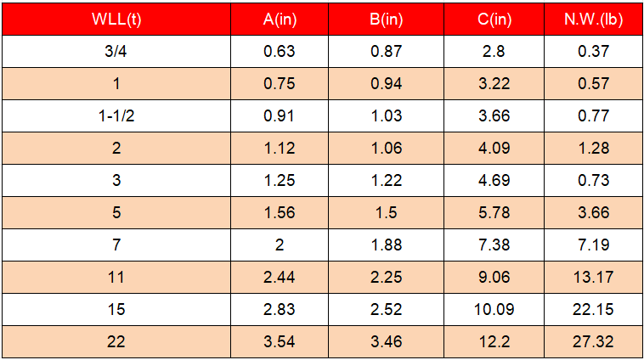Click B value 2.25
Image resolution: width=644 pixels, height=360 pixels.
[x=386, y=278]
